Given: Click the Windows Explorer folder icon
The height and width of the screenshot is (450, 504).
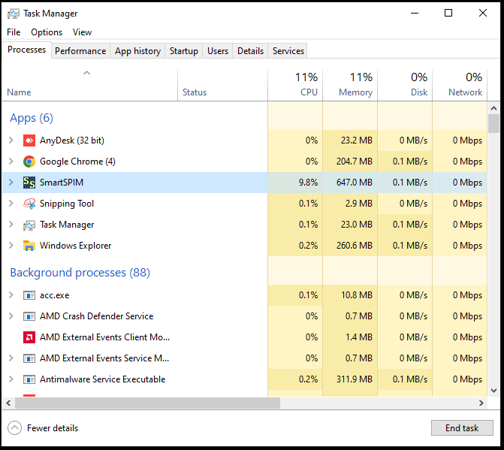Looking at the screenshot, I should coord(29,246).
